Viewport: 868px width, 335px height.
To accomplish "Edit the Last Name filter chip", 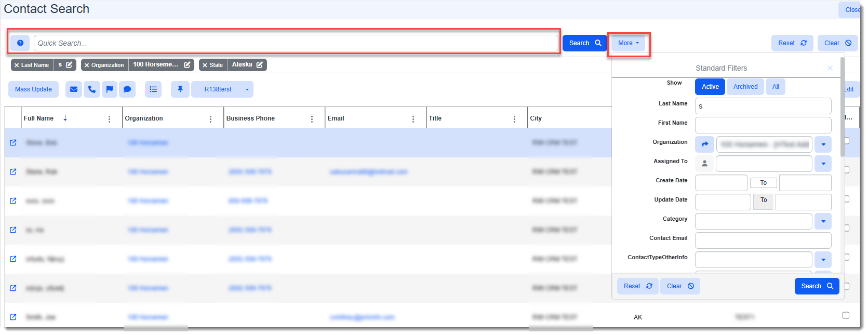I will tap(69, 65).
